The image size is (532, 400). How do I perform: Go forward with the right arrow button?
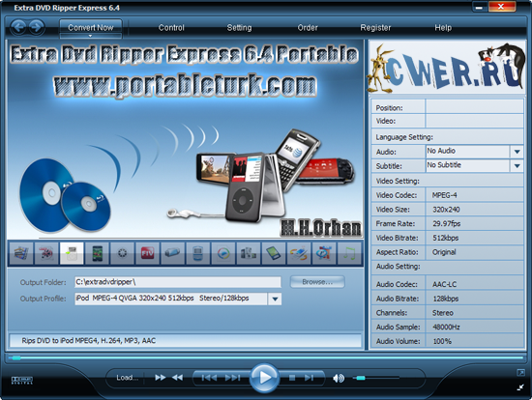point(36,27)
